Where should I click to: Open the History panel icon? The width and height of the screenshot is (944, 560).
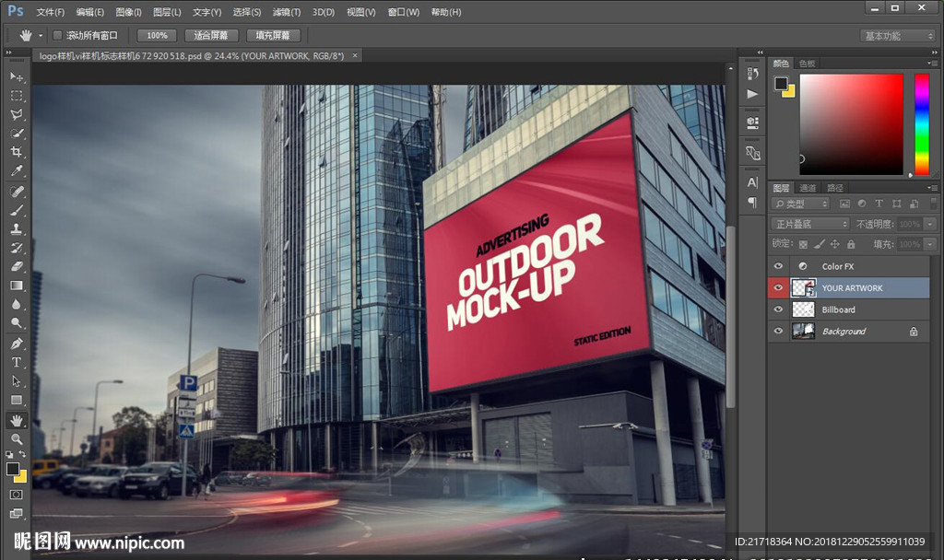pos(753,74)
